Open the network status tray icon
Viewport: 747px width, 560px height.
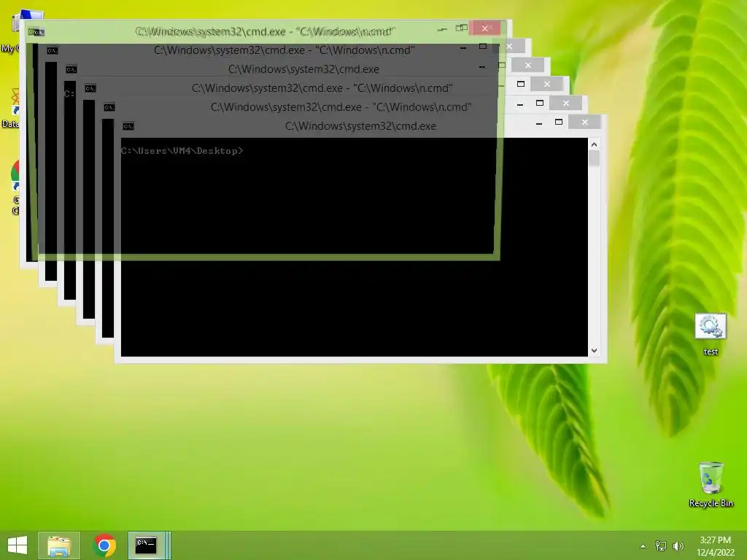(660, 546)
